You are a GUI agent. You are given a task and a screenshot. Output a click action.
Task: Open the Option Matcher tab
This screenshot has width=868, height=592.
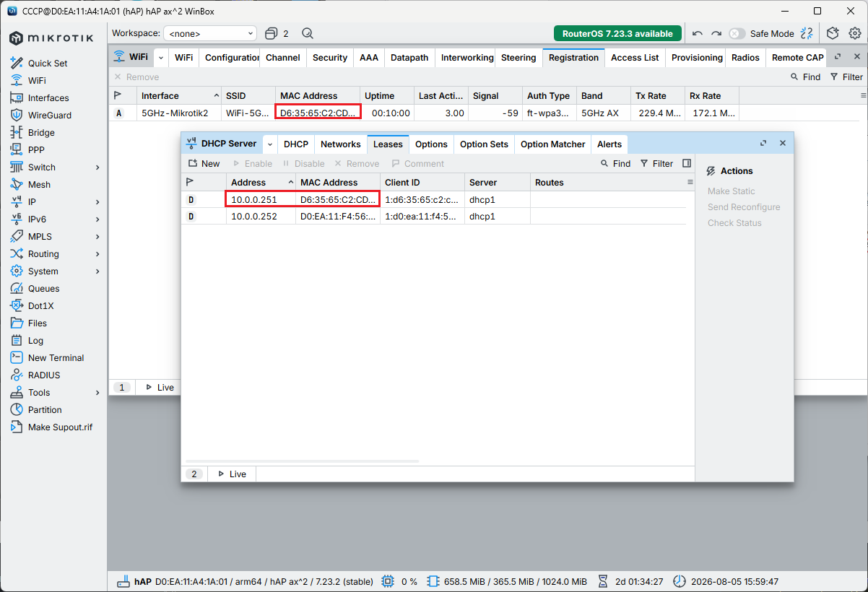553,144
